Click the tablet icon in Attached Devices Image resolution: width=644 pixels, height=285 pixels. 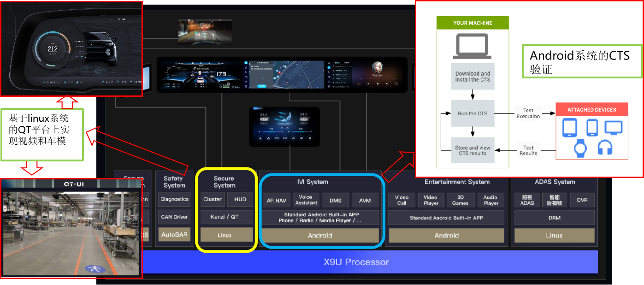[571, 128]
